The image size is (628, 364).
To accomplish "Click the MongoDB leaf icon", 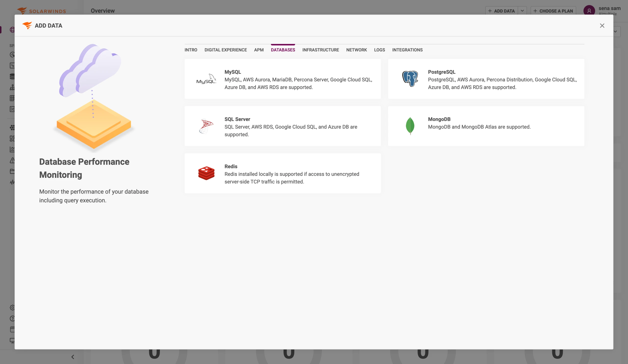I will (410, 126).
